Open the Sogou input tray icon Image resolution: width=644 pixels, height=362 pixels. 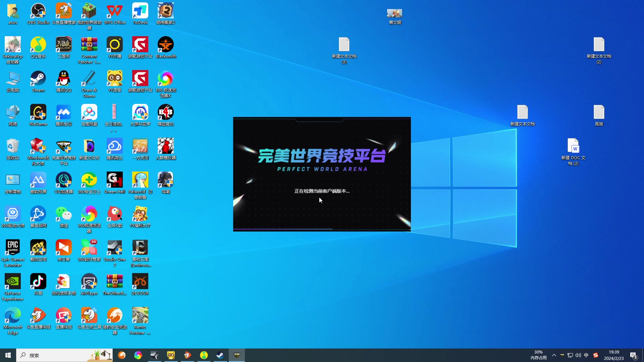[596, 355]
